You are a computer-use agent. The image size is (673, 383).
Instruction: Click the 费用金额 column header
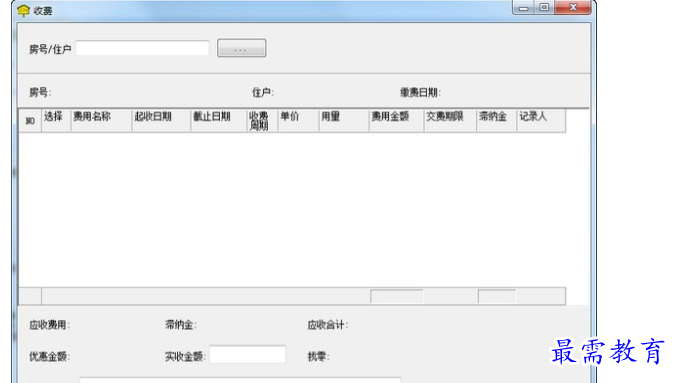click(x=396, y=121)
